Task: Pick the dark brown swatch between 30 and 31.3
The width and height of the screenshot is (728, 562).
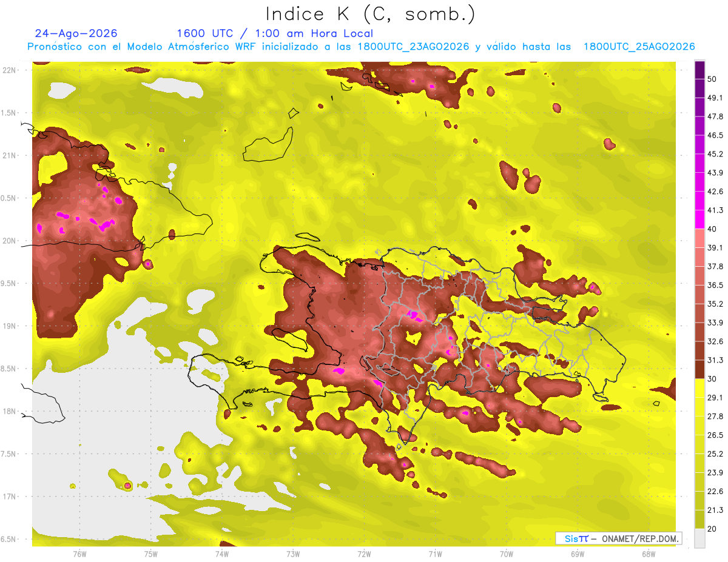Action: click(x=699, y=369)
